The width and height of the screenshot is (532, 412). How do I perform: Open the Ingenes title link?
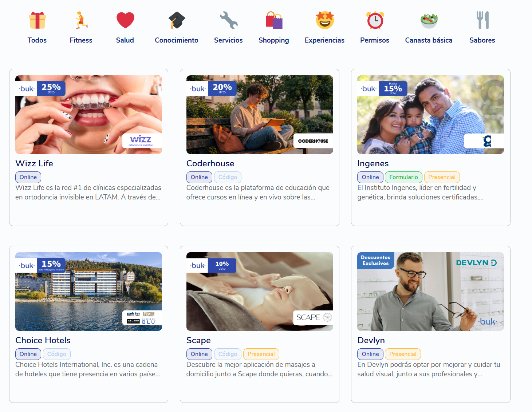373,164
